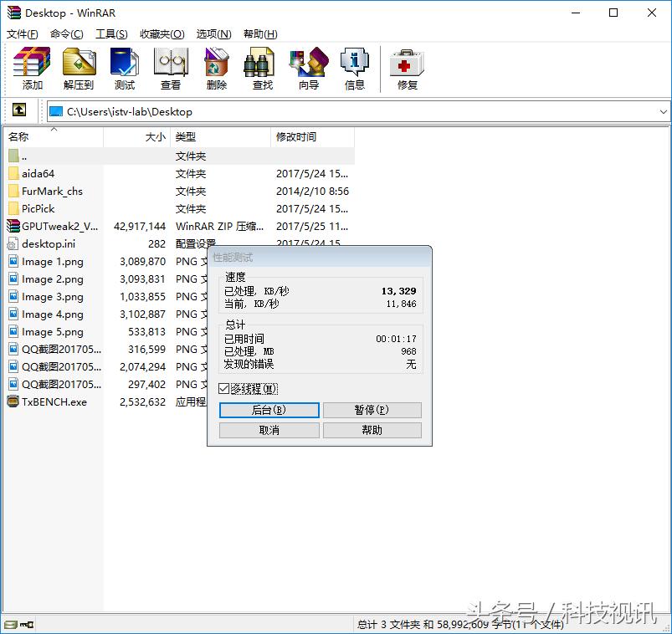Open the 查看 (View) tool
672x634 pixels.
[x=170, y=67]
